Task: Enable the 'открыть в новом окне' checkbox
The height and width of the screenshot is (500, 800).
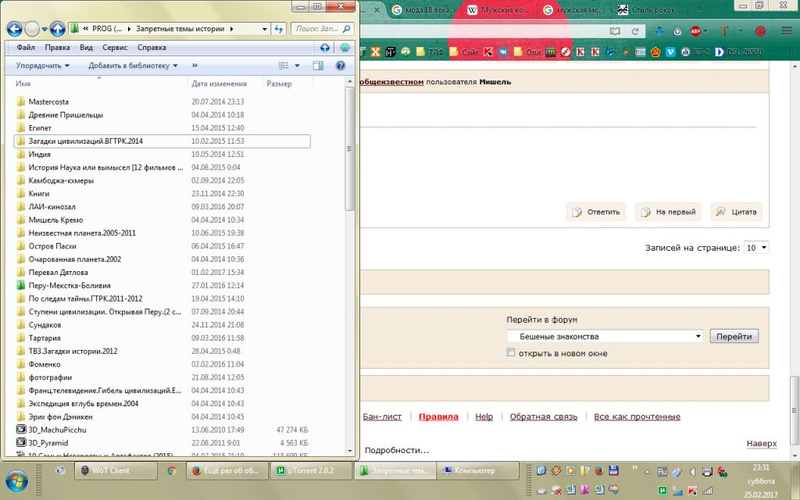Action: 512,353
